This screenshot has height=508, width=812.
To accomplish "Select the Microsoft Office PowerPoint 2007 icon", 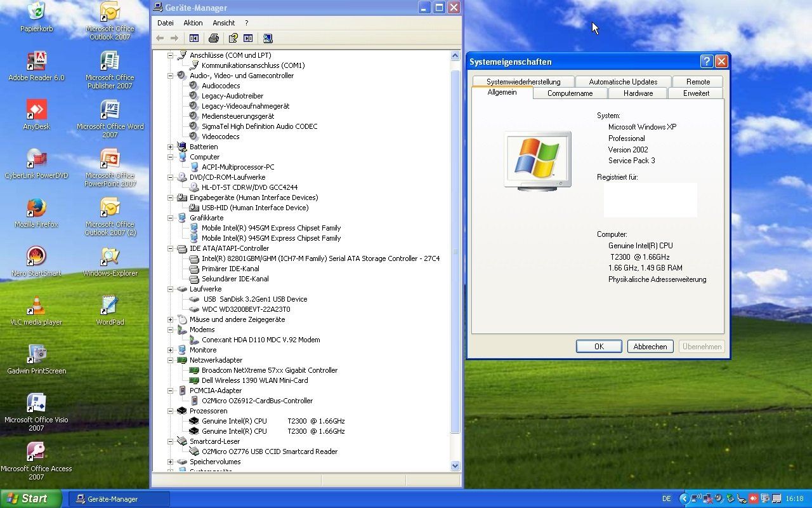I will (110, 167).
